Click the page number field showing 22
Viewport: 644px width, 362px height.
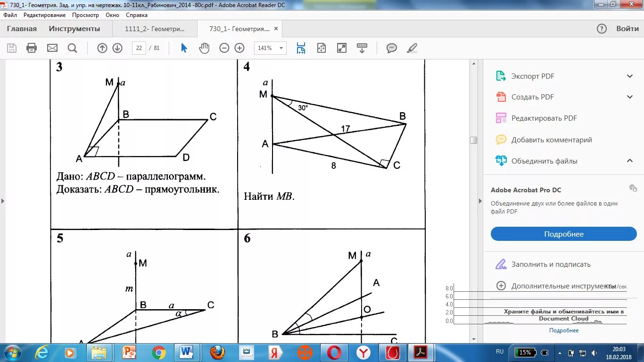click(x=139, y=48)
